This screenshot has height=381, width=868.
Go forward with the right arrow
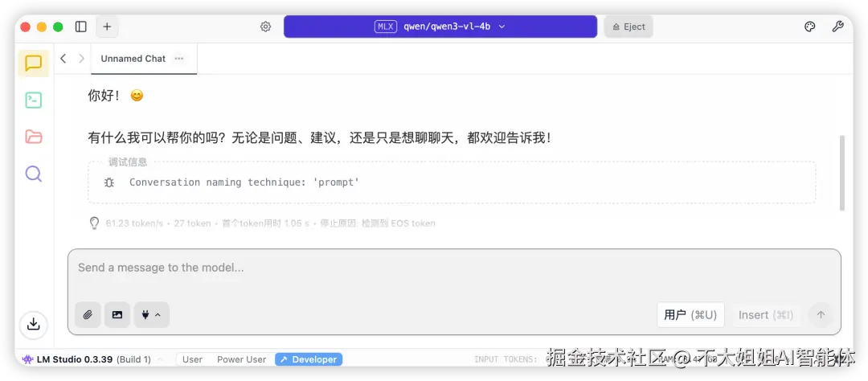tap(81, 58)
